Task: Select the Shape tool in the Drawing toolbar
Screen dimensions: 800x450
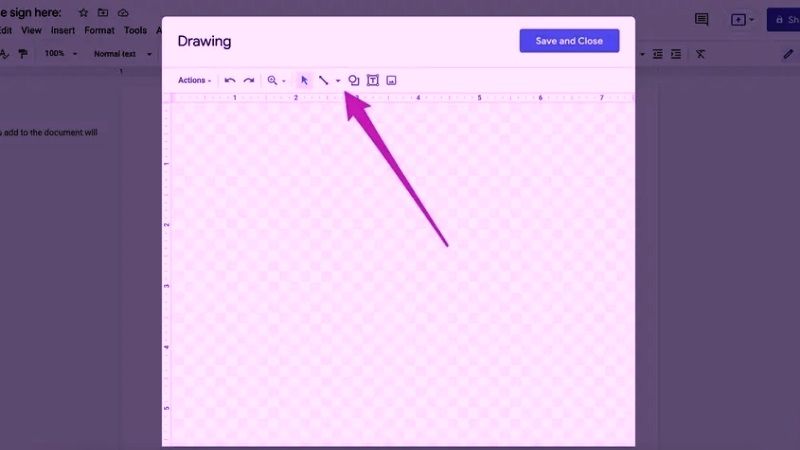Action: tap(354, 80)
